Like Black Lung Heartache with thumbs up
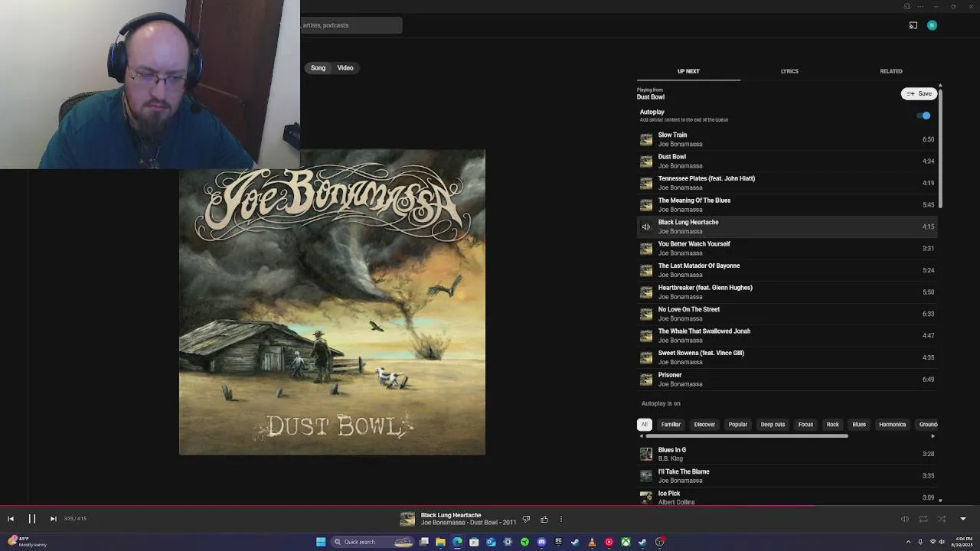Viewport: 980px width, 551px height. click(x=544, y=520)
